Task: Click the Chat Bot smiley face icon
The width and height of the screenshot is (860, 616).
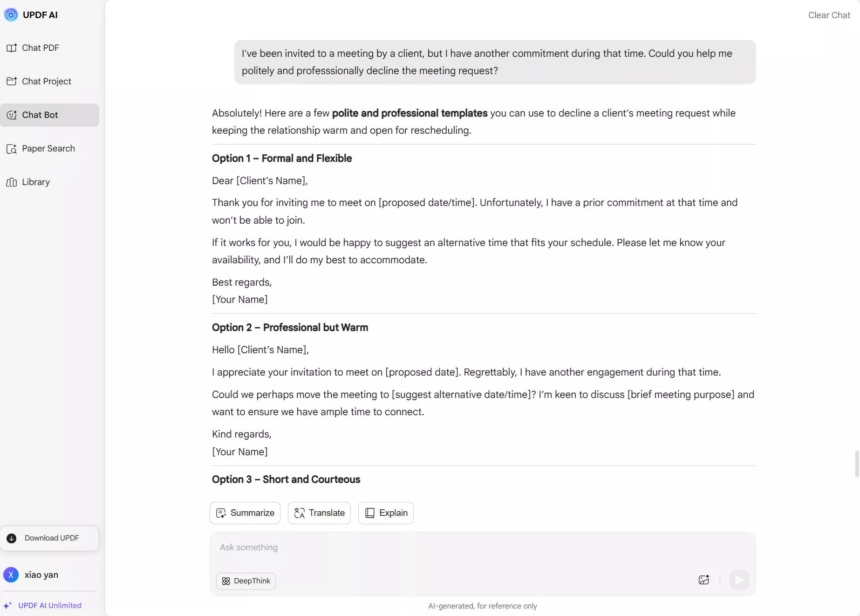Action: tap(12, 115)
